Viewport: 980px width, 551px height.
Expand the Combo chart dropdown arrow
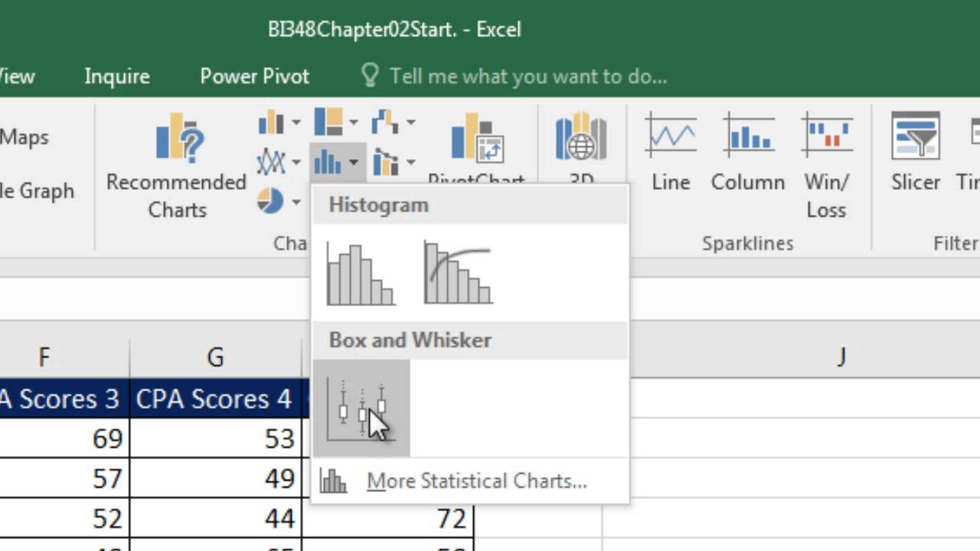pyautogui.click(x=410, y=162)
